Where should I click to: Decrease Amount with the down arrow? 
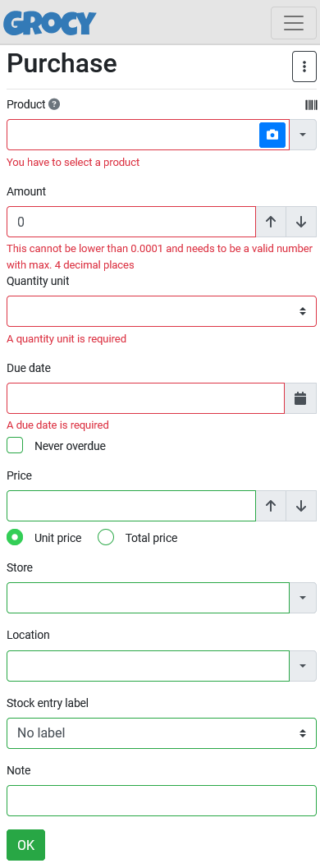point(301,222)
